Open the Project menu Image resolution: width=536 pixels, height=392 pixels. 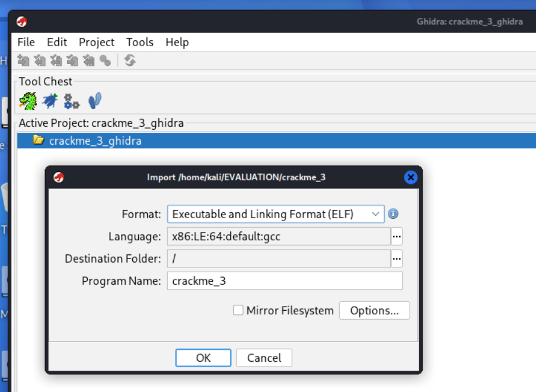[97, 42]
